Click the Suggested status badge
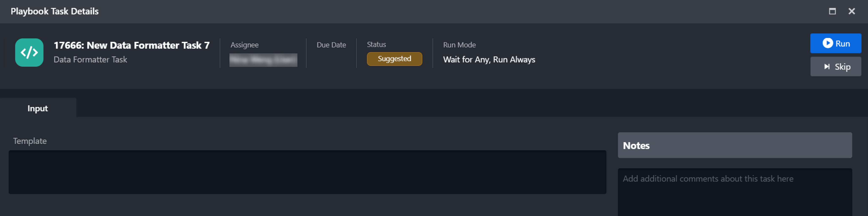 [394, 59]
